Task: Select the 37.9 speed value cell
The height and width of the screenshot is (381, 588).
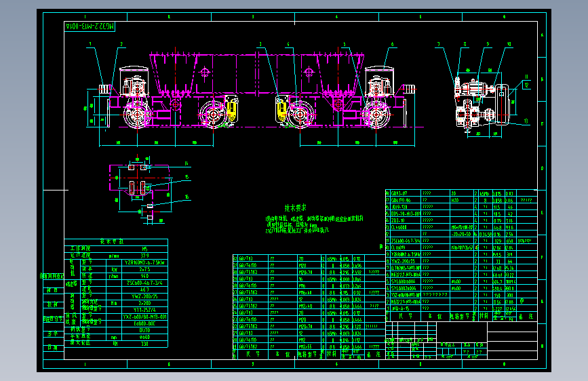Action: pyautogui.click(x=144, y=256)
